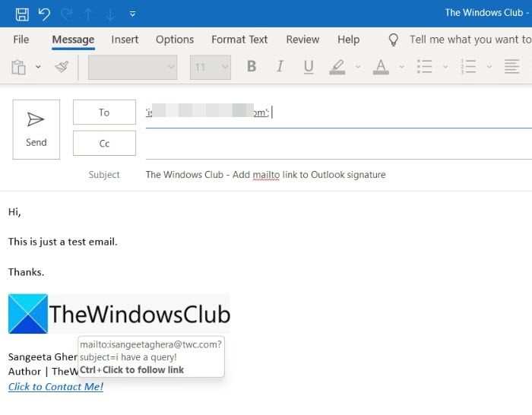Select the Format Painter brush
This screenshot has width=532, height=415.
point(62,67)
